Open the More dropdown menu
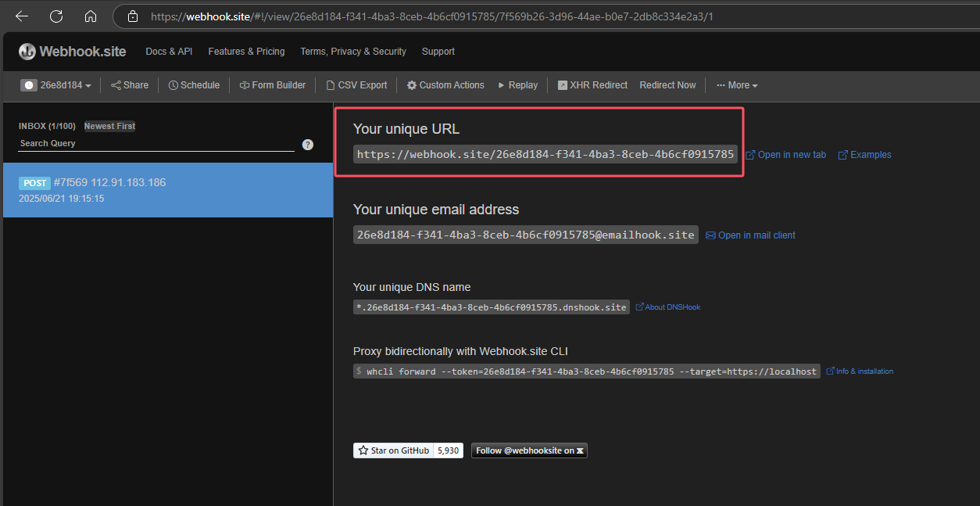 point(737,85)
